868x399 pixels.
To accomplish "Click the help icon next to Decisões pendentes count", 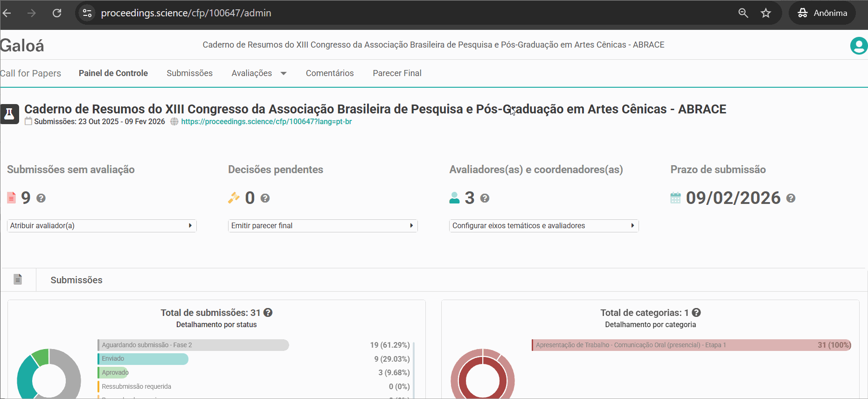I will coord(265,198).
